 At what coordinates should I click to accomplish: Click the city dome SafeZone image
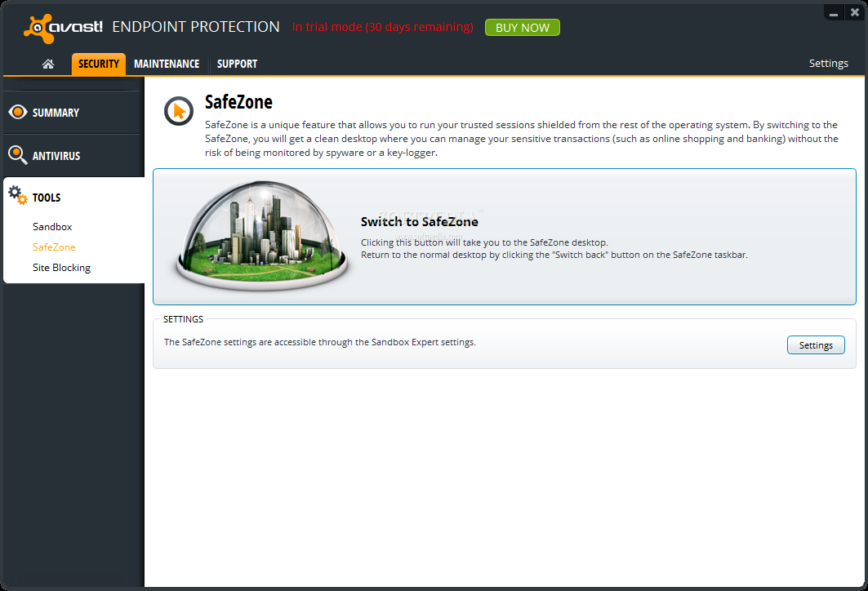262,236
